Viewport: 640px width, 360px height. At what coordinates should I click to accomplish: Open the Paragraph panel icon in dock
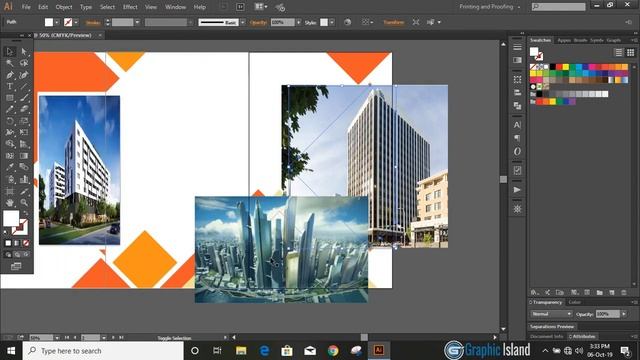(517, 138)
